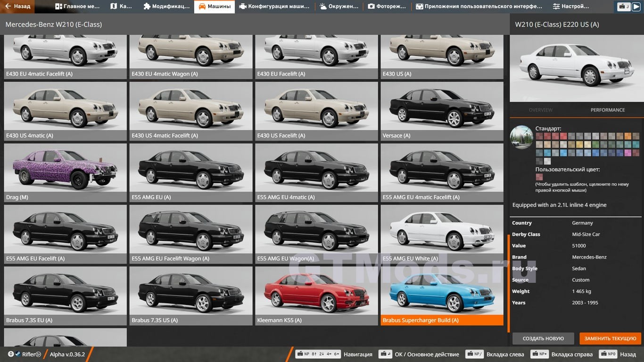Pick the first dark red standard color swatch
644x362 pixels.
[x=539, y=136]
